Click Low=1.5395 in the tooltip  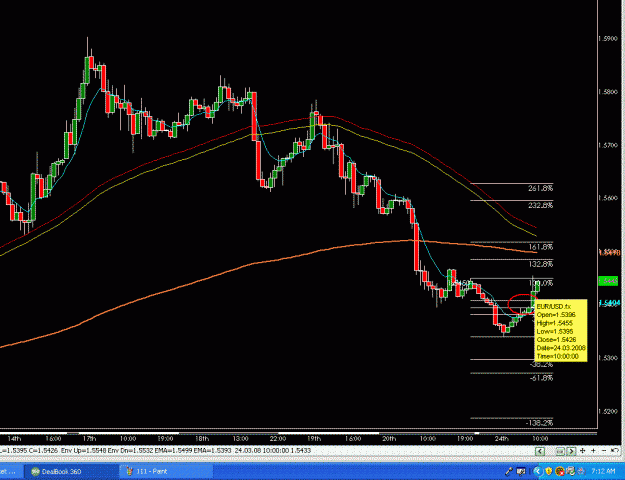[555, 332]
